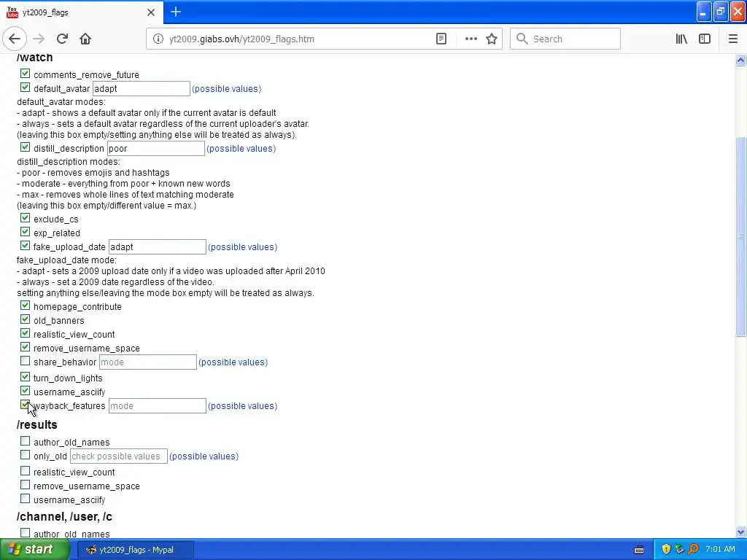747x560 pixels.
Task: Toggle /watch remove_username_space checkbox
Action: pos(26,347)
